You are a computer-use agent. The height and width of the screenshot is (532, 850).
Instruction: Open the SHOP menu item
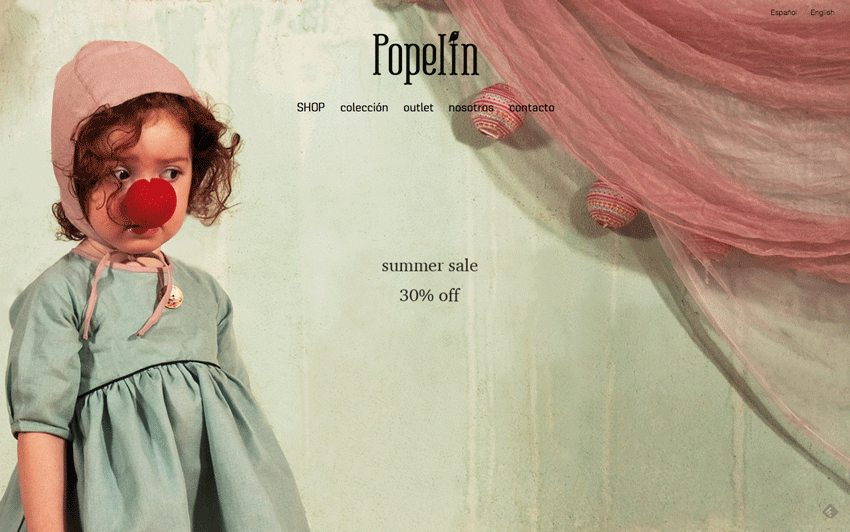point(311,107)
